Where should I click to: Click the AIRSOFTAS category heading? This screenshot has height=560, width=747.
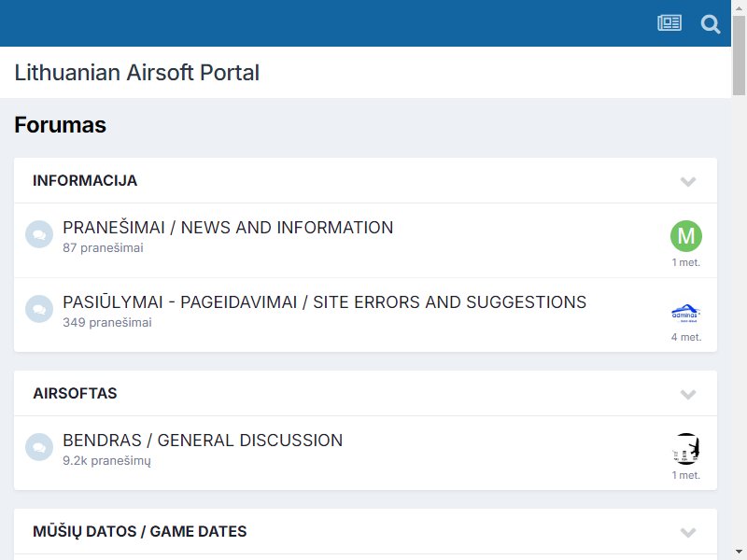click(x=75, y=393)
